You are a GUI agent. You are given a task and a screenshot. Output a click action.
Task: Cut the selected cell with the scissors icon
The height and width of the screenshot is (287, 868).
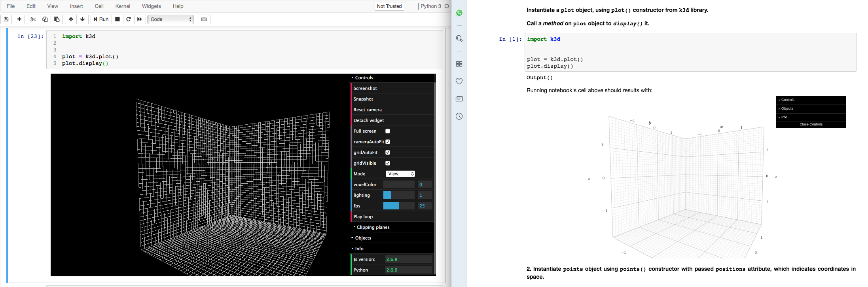[x=33, y=19]
